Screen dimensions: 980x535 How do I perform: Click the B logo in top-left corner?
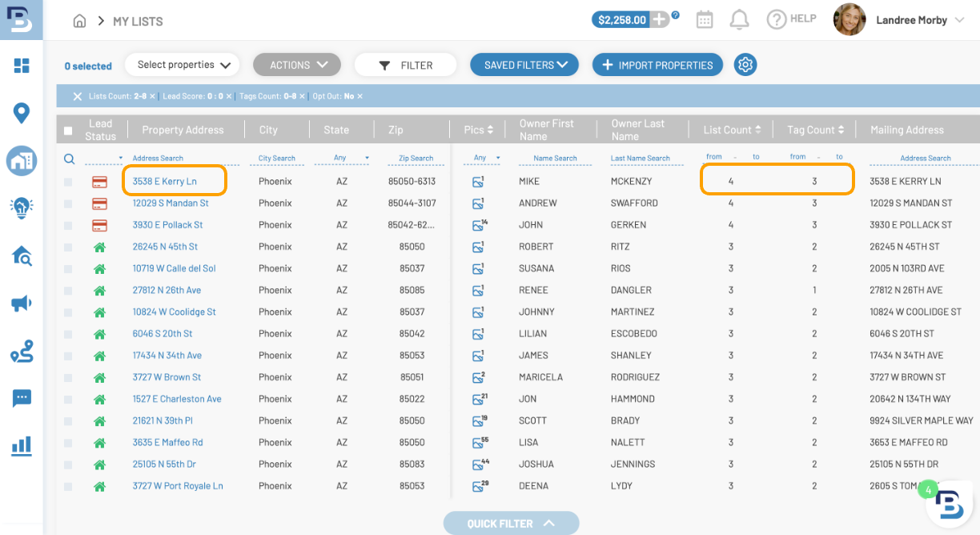(x=22, y=19)
